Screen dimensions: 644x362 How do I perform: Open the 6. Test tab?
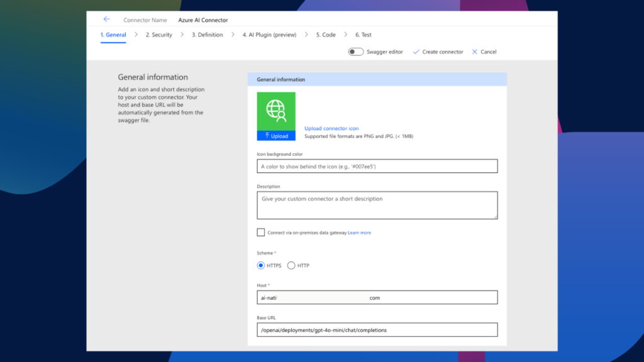coord(363,35)
